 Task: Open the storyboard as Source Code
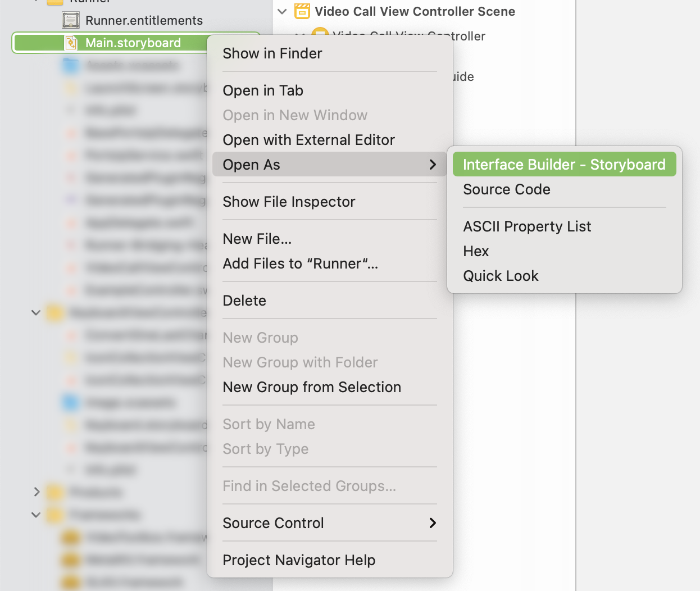pos(507,189)
